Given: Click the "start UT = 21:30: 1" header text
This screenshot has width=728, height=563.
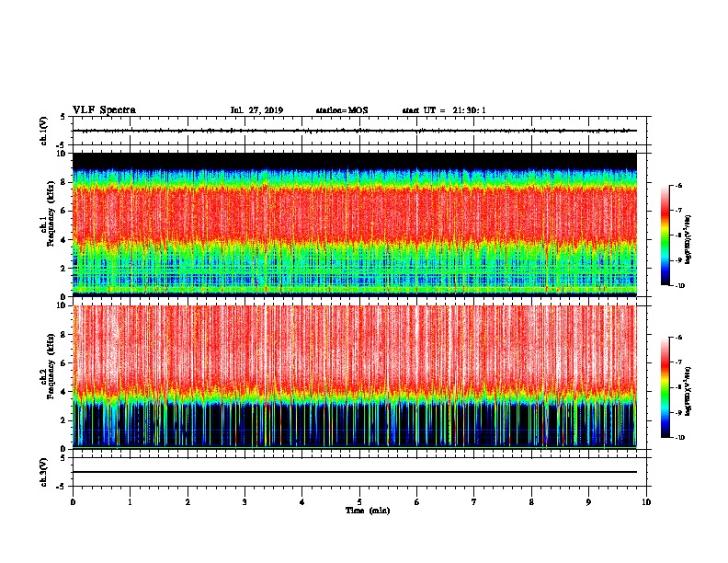Looking at the screenshot, I should pyautogui.click(x=444, y=110).
